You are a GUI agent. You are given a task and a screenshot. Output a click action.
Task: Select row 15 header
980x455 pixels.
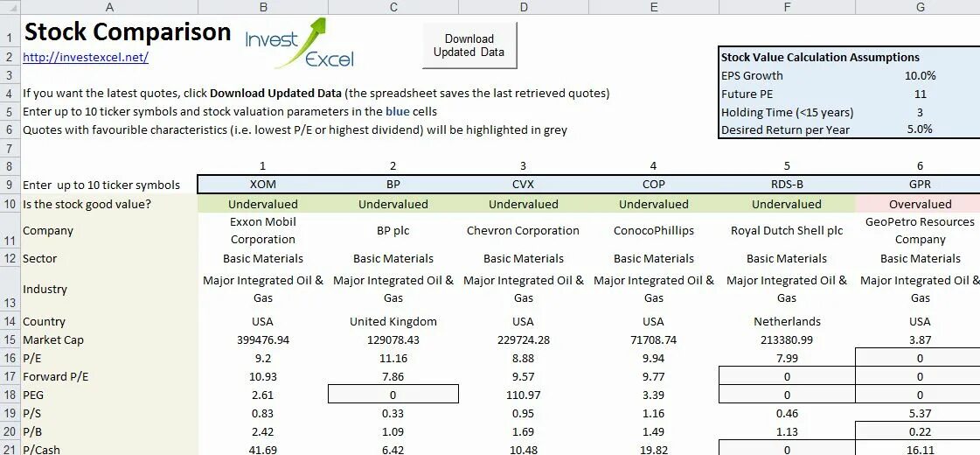point(10,339)
